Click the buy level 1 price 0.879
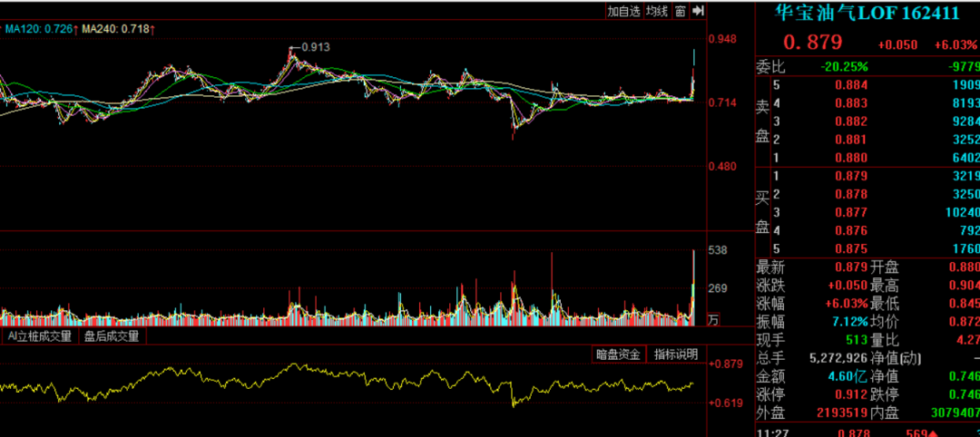Screen dimensions: 980x437 click(850, 175)
